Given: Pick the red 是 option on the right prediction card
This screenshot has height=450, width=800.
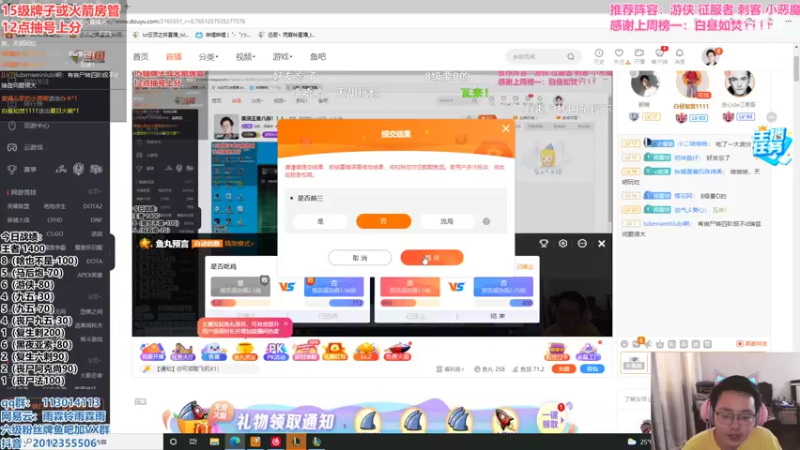Looking at the screenshot, I should click(x=410, y=287).
